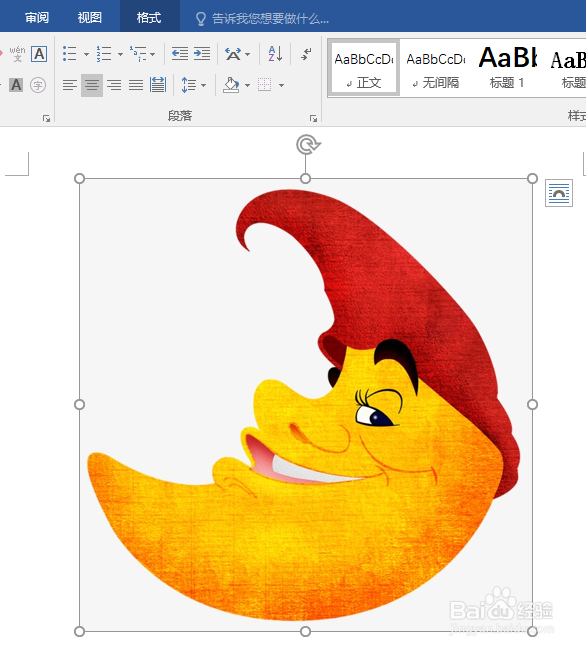586x649 pixels.
Task: Open the layout options button
Action: click(559, 193)
